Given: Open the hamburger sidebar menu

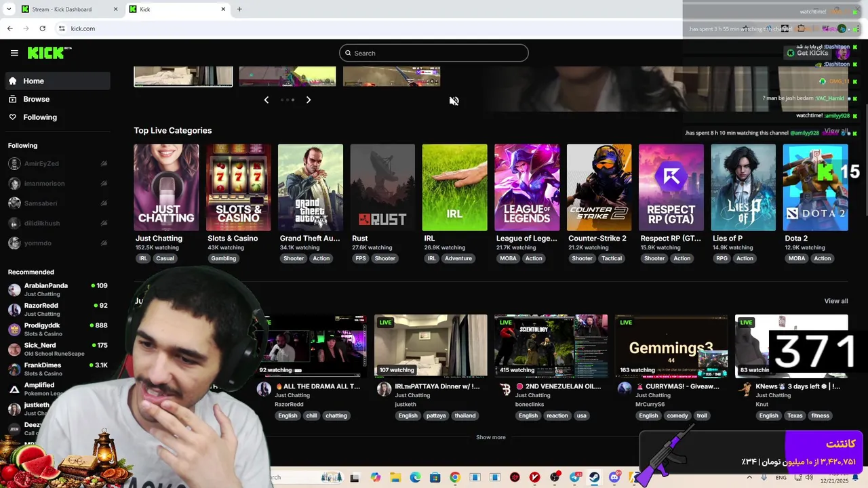Looking at the screenshot, I should pyautogui.click(x=14, y=53).
